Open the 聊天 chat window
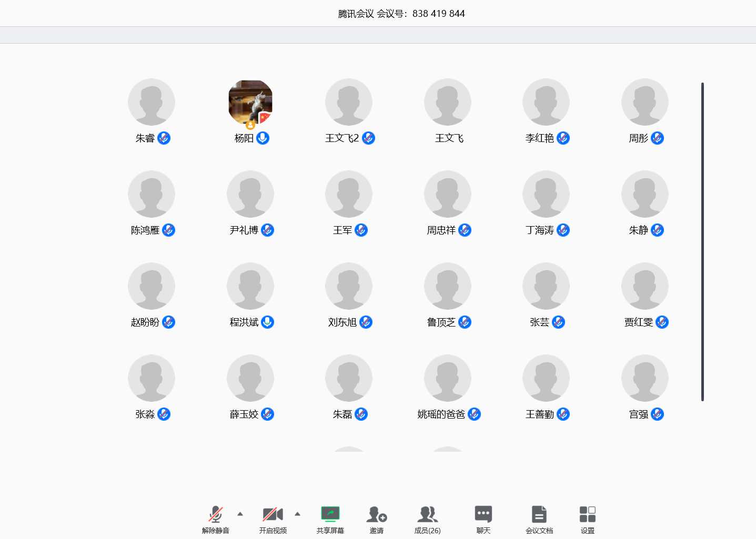Viewport: 756px width, 539px height. [x=483, y=514]
